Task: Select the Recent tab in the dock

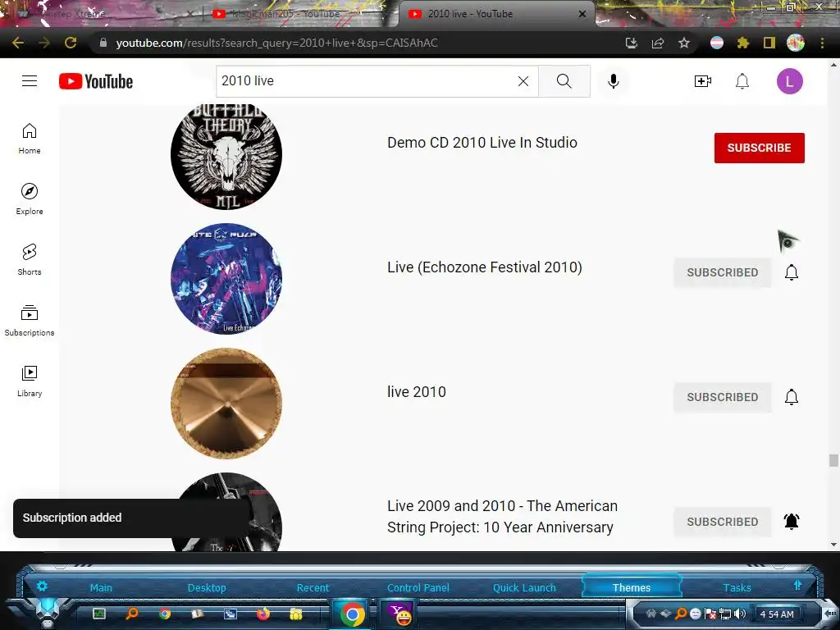Action: [x=313, y=587]
